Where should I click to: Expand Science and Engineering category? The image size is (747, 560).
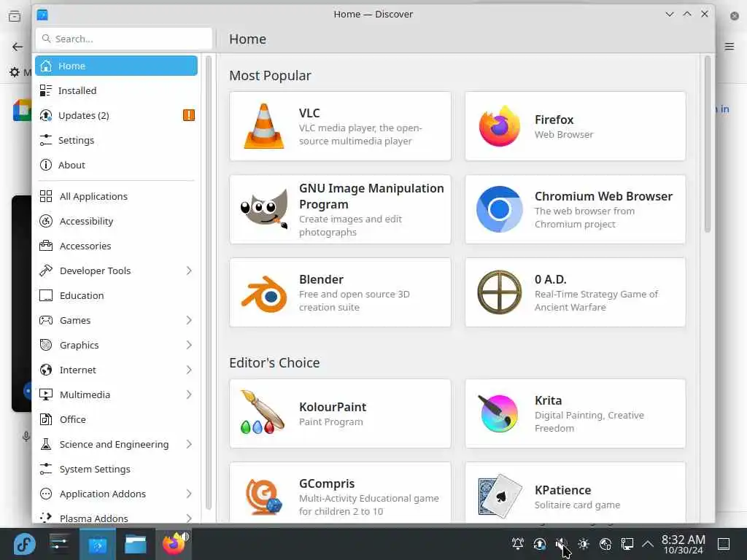pyautogui.click(x=189, y=444)
